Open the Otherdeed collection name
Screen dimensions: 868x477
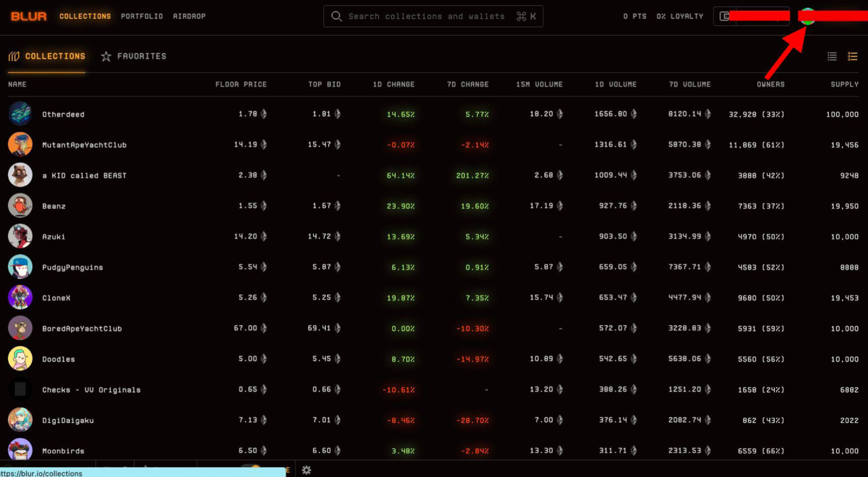pos(63,114)
